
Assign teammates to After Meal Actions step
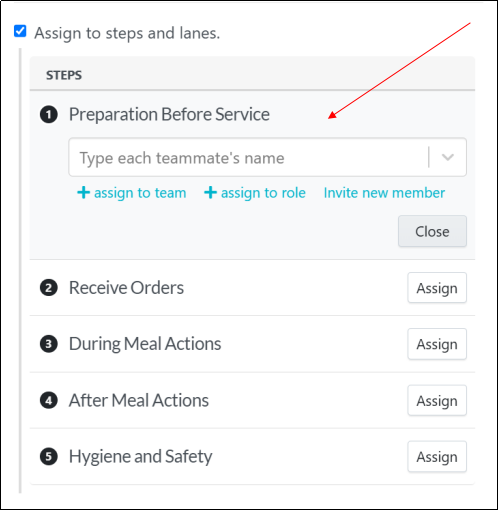pyautogui.click(x=437, y=400)
